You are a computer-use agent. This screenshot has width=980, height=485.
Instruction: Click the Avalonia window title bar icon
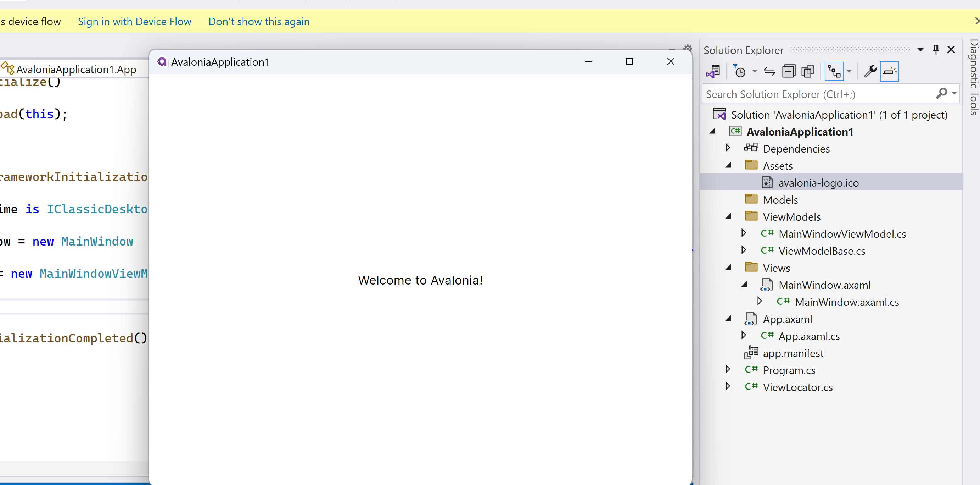coord(162,62)
